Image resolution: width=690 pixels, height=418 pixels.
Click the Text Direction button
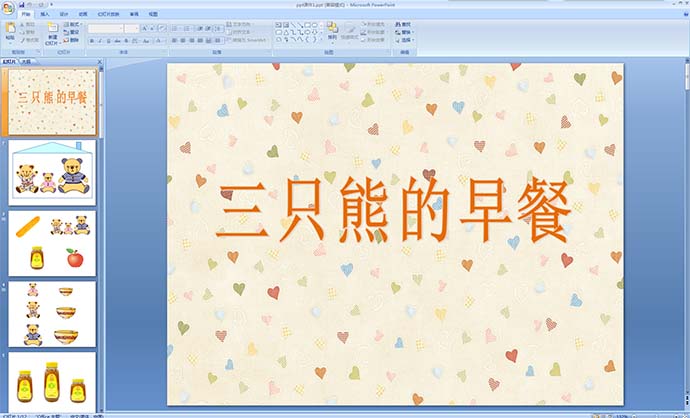(238, 24)
